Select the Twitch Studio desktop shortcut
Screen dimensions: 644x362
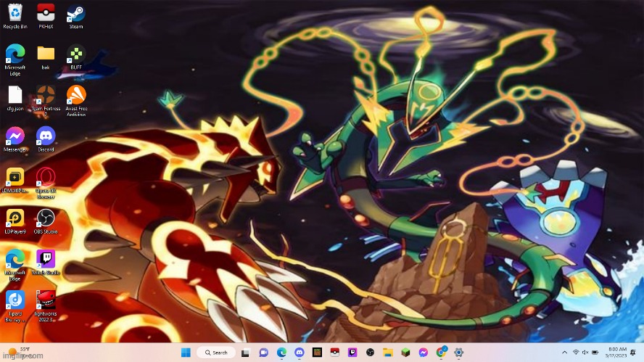click(46, 262)
